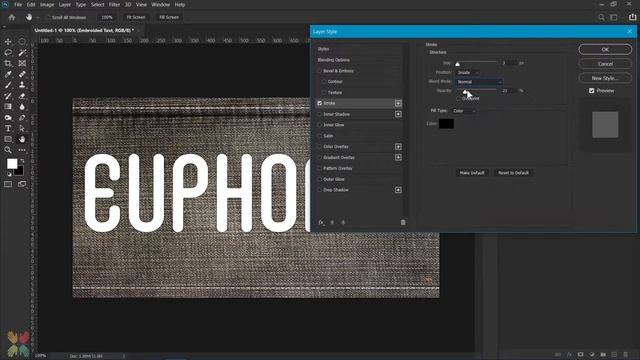Select the Hand tool in toolbox
This screenshot has height=360, width=640.
(x=22, y=139)
